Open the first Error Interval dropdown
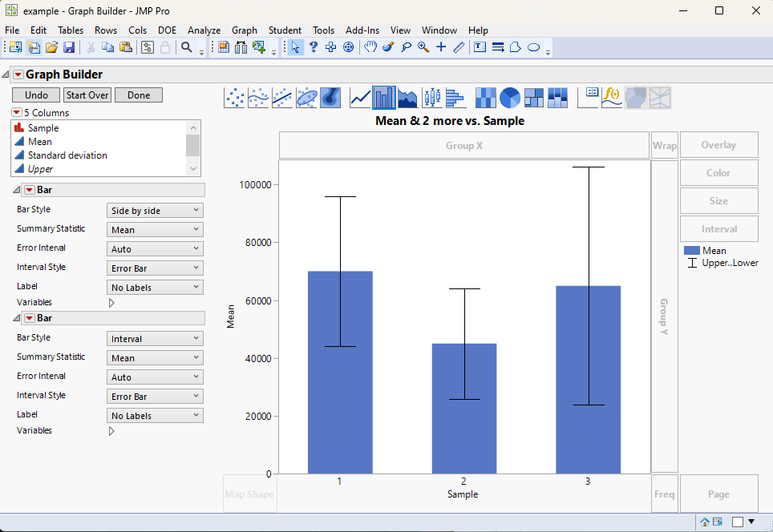Screen dimensions: 773x532 [155, 249]
